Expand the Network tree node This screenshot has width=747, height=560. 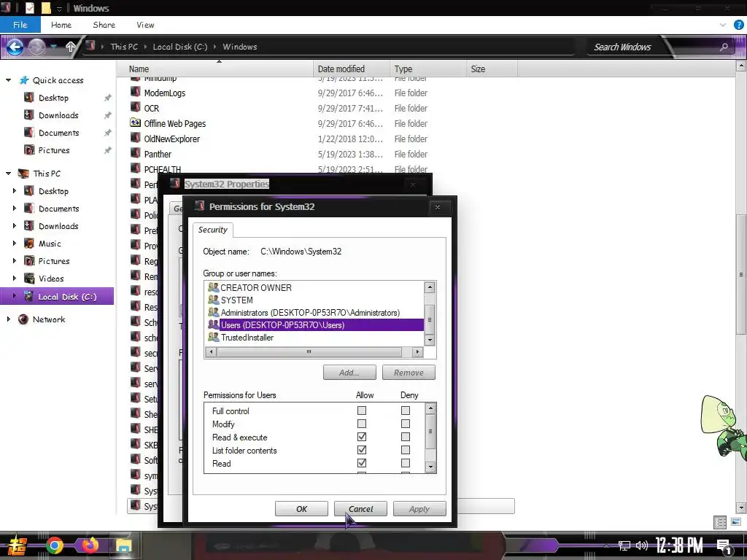tap(8, 319)
